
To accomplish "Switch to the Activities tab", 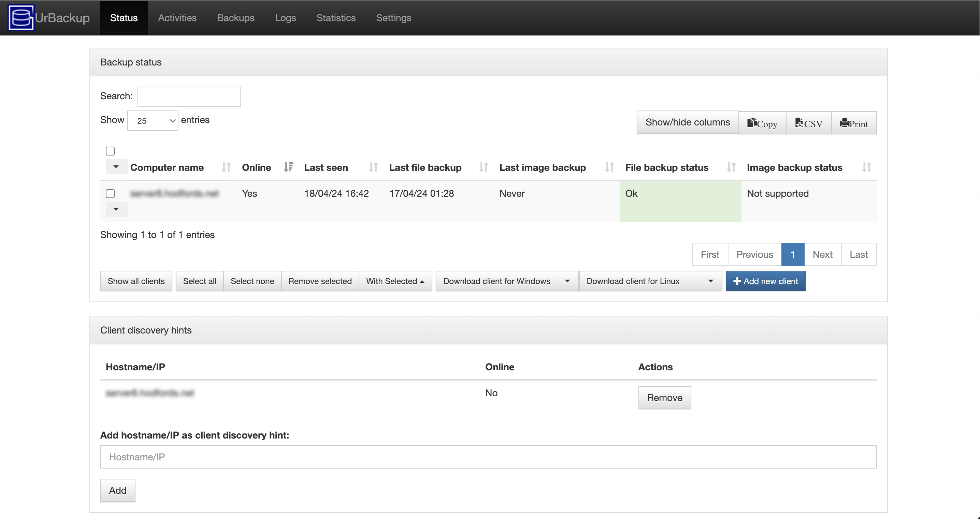I will click(x=177, y=18).
